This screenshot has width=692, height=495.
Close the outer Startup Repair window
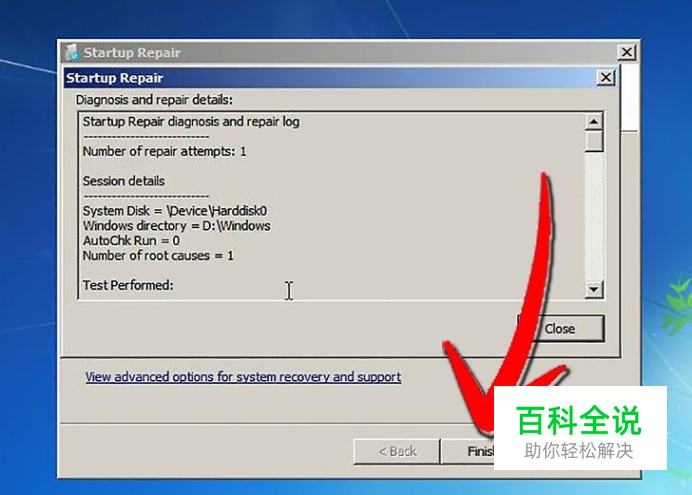tap(627, 52)
